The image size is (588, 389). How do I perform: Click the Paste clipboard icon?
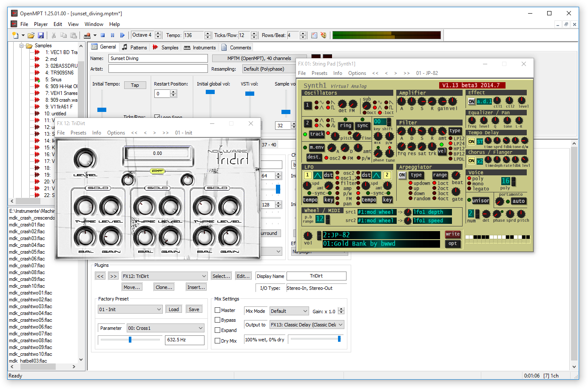(x=74, y=35)
